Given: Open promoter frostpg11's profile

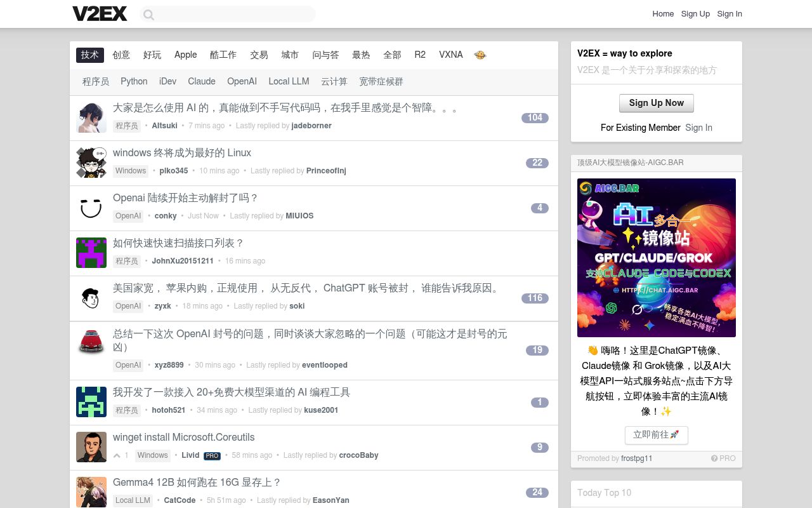Looking at the screenshot, I should pyautogui.click(x=637, y=458).
